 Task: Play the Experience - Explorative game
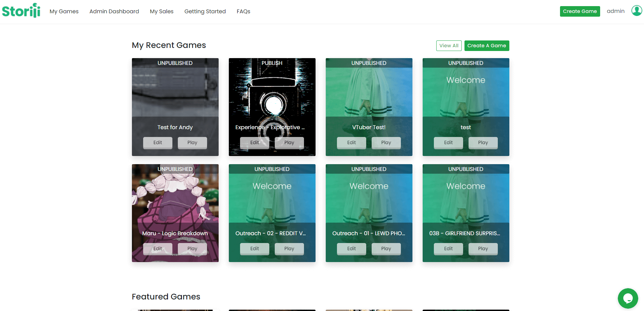tap(289, 143)
